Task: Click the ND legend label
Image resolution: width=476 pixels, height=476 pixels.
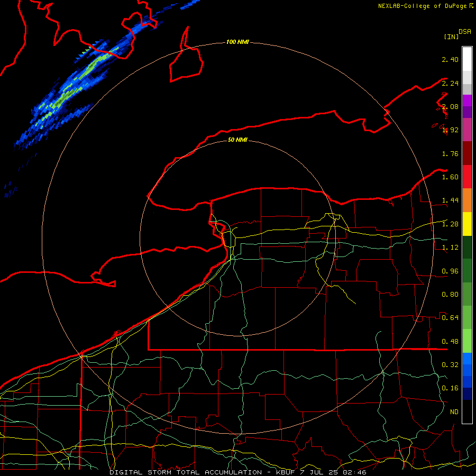Action: [454, 412]
